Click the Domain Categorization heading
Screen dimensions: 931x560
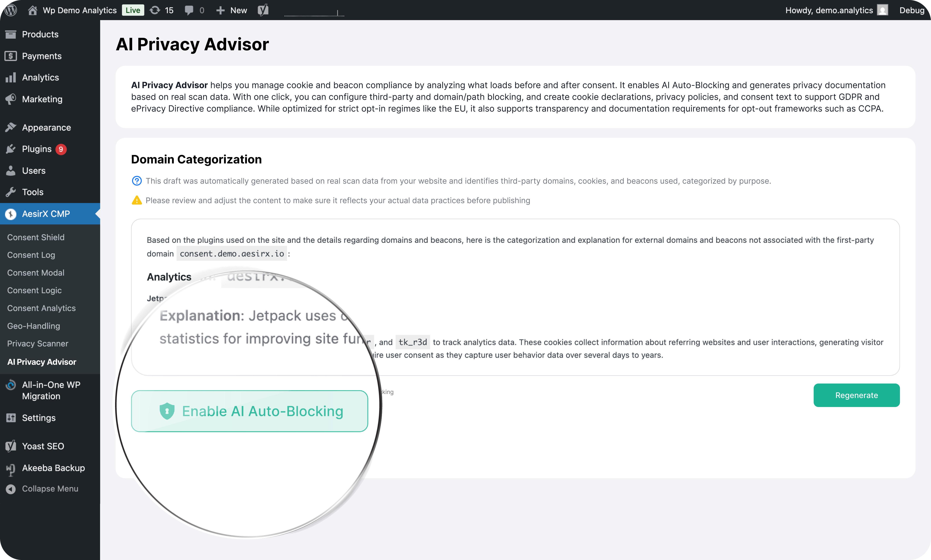[196, 159]
